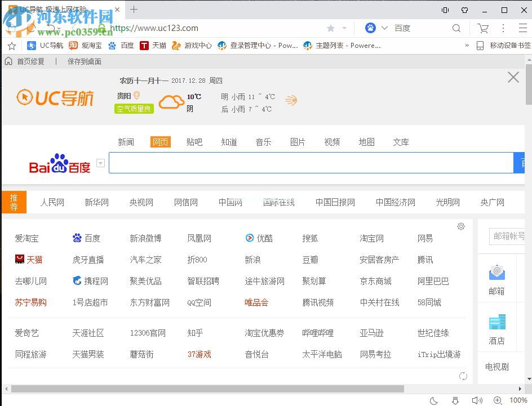Click the bookmark star in address bar

pyautogui.click(x=331, y=28)
